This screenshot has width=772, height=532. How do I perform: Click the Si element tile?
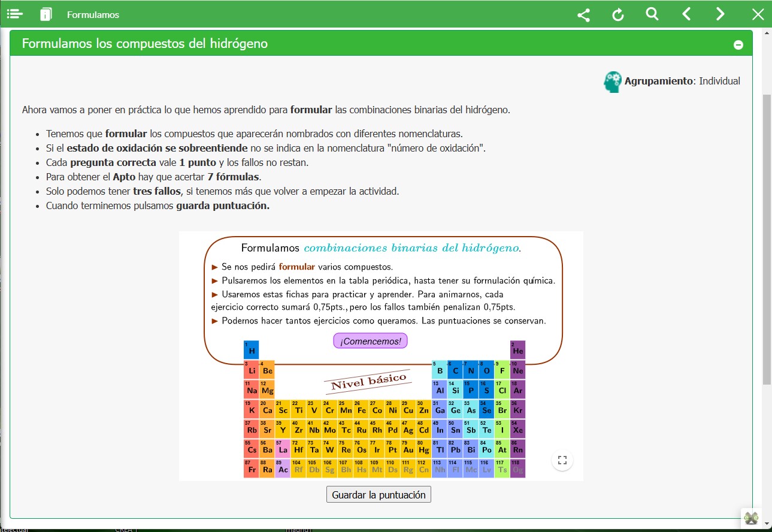tap(455, 389)
